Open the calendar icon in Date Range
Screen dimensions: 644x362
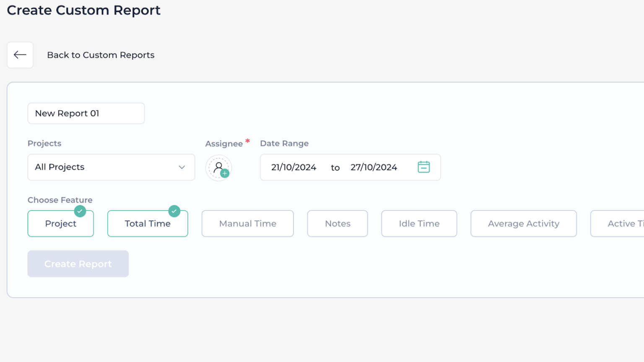click(x=424, y=167)
